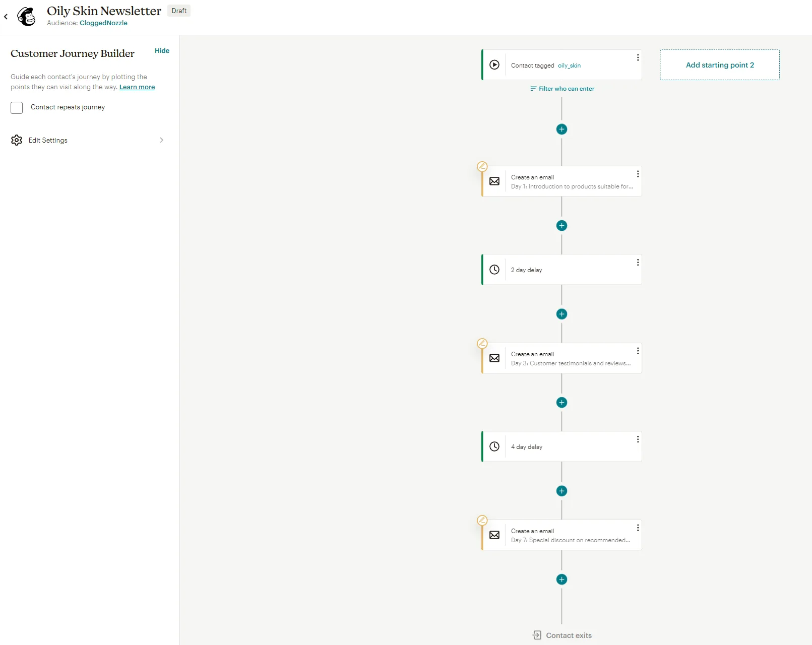Screen dimensions: 812x645
Task: Select Day 7: Special discount text
Action: tap(571, 540)
